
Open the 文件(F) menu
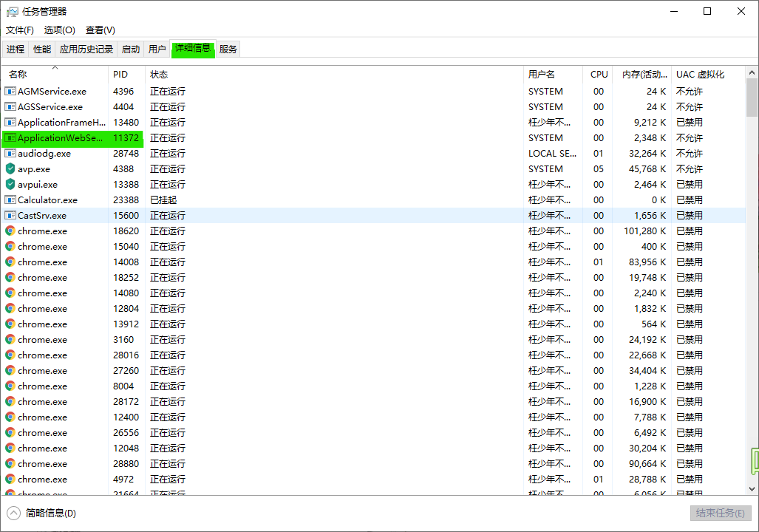pos(20,30)
